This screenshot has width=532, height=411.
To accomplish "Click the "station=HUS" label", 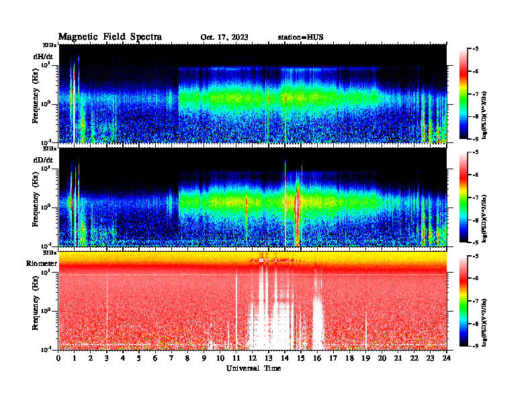I will pos(300,38).
